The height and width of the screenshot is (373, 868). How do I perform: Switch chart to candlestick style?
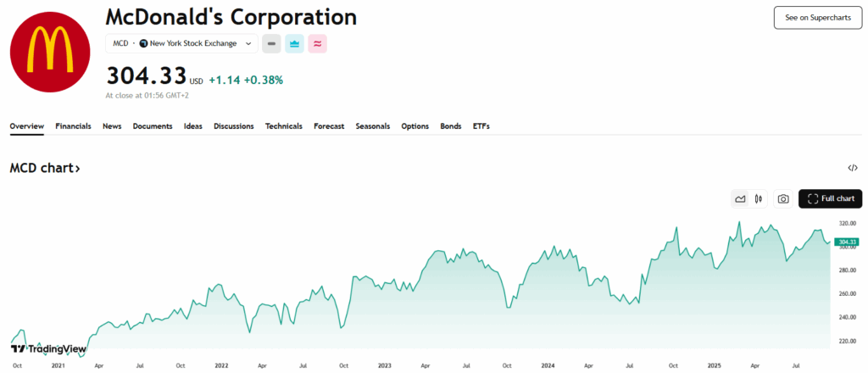(759, 199)
